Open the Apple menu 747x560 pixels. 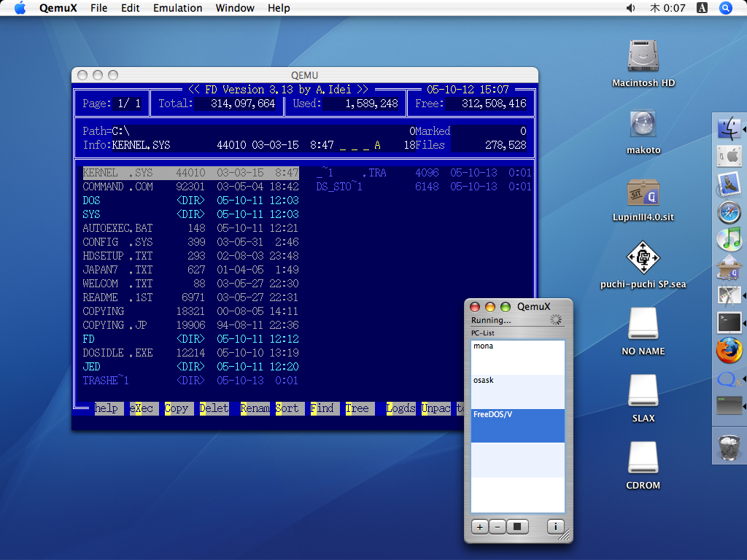click(20, 8)
